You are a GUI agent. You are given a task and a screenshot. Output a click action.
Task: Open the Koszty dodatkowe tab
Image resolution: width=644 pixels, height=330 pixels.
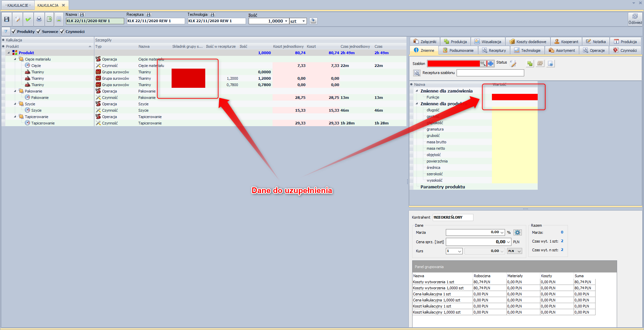click(x=528, y=42)
